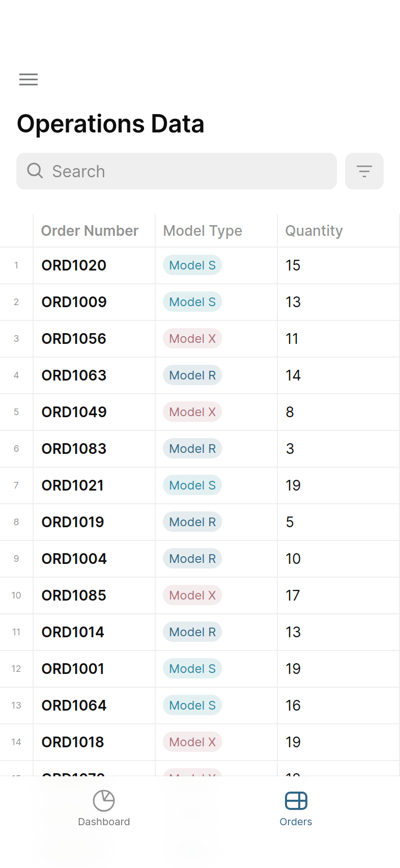The width and height of the screenshot is (400, 868).
Task: Open order ORD1056
Action: (74, 339)
